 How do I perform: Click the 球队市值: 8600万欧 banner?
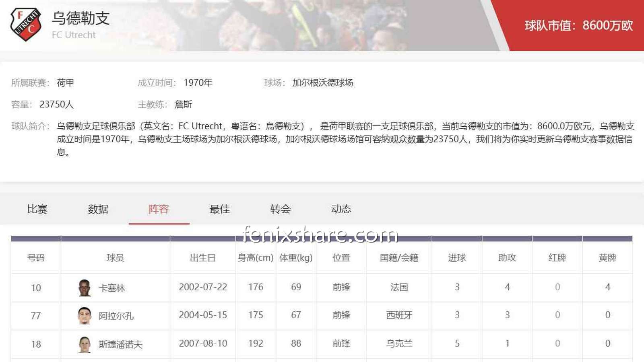[x=578, y=25]
